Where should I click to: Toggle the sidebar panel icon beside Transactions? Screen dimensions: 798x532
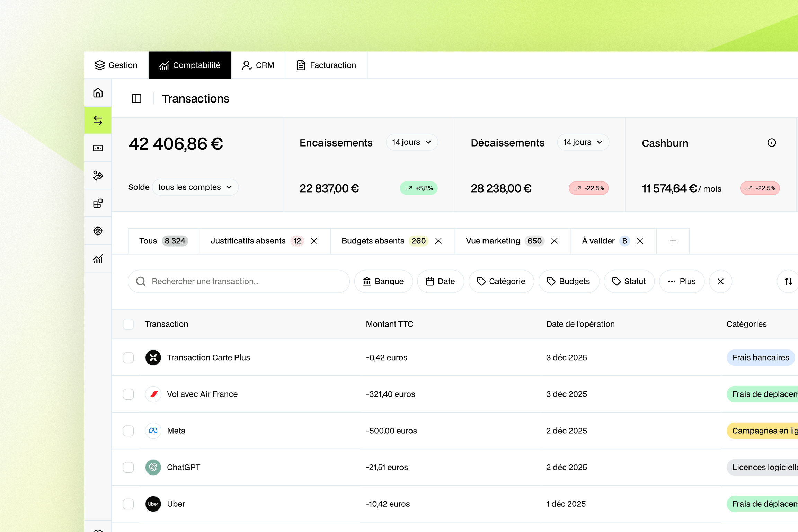(137, 99)
